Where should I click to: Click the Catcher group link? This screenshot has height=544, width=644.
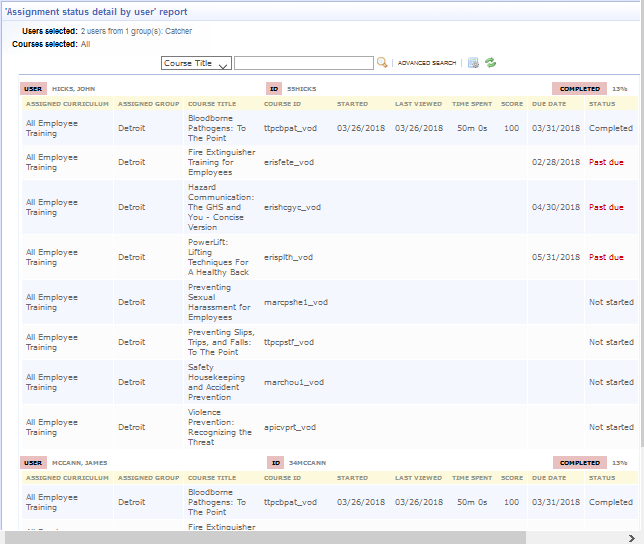180,31
